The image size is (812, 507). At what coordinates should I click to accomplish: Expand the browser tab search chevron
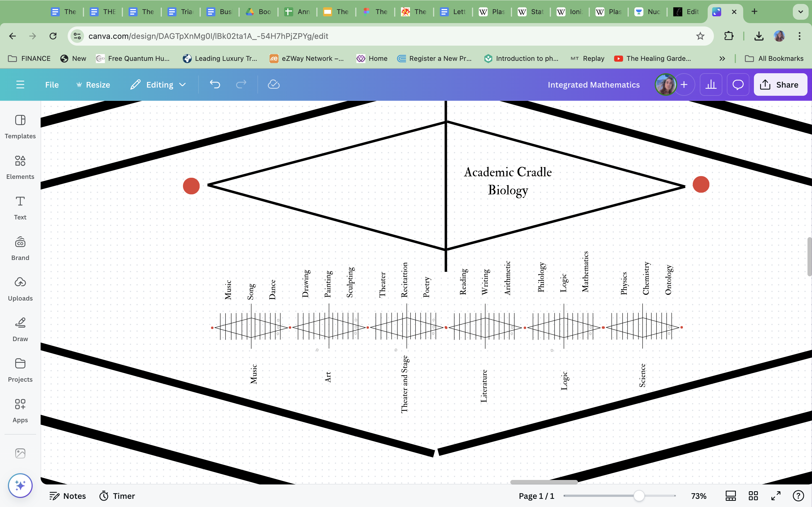click(x=800, y=12)
